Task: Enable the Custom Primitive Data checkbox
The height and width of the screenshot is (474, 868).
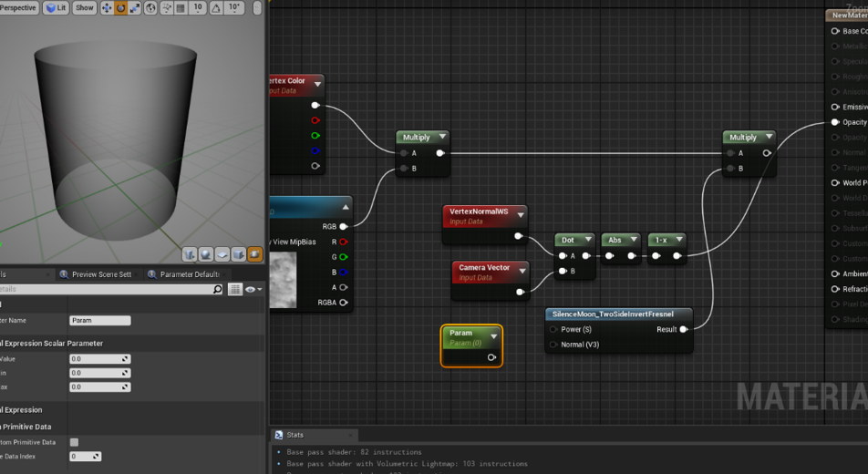Action: [x=74, y=442]
